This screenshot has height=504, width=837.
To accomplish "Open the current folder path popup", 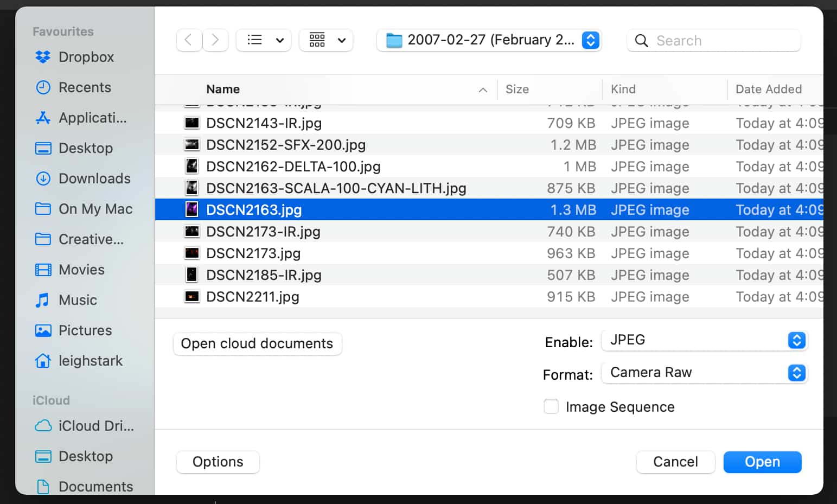I will click(x=489, y=40).
